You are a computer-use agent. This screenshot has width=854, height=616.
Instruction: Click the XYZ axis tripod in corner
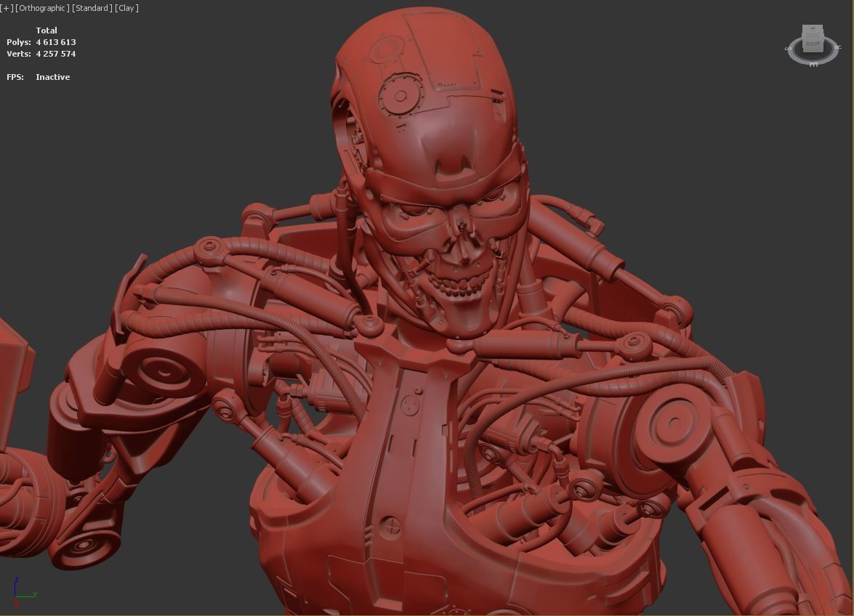(24, 592)
